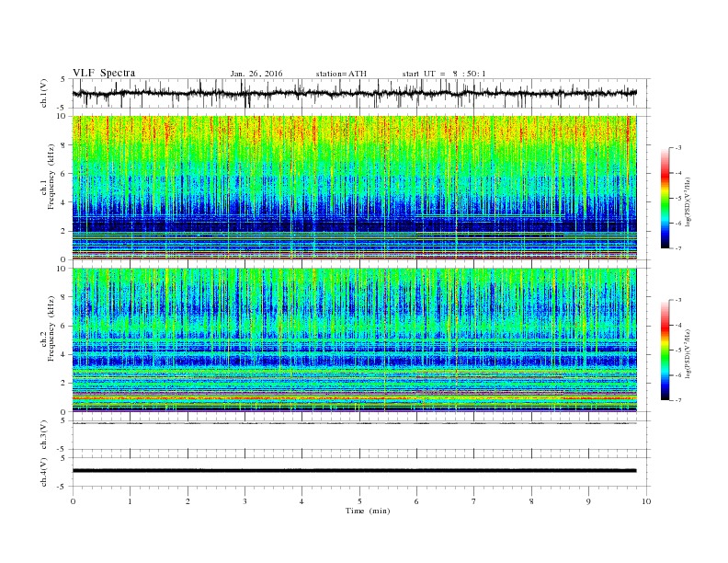Click the "7" tick on the time axis
This screenshot has width=728, height=563.
pos(474,501)
